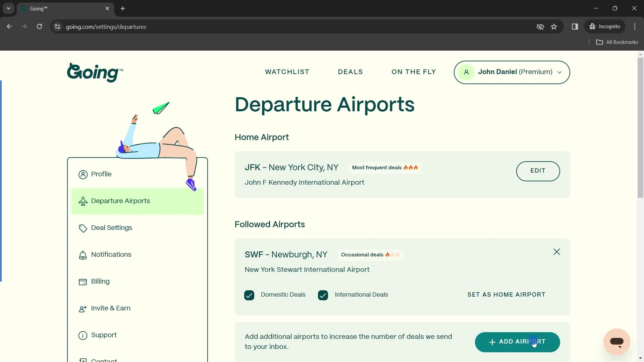The image size is (644, 362).
Task: Click the 'Departure Airports' page heading
Action: click(x=325, y=105)
